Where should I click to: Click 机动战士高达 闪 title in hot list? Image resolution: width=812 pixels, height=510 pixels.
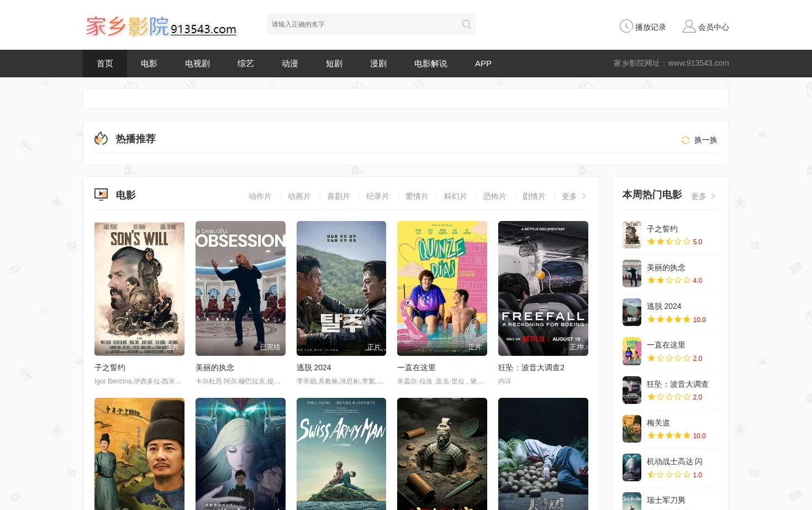tap(674, 461)
